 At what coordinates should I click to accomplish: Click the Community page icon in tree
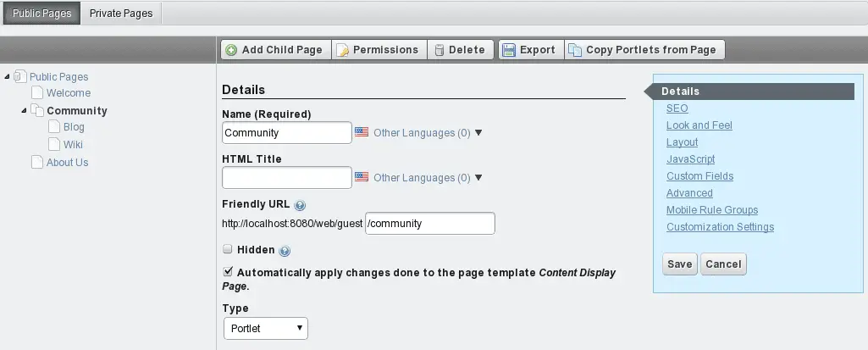click(x=36, y=110)
